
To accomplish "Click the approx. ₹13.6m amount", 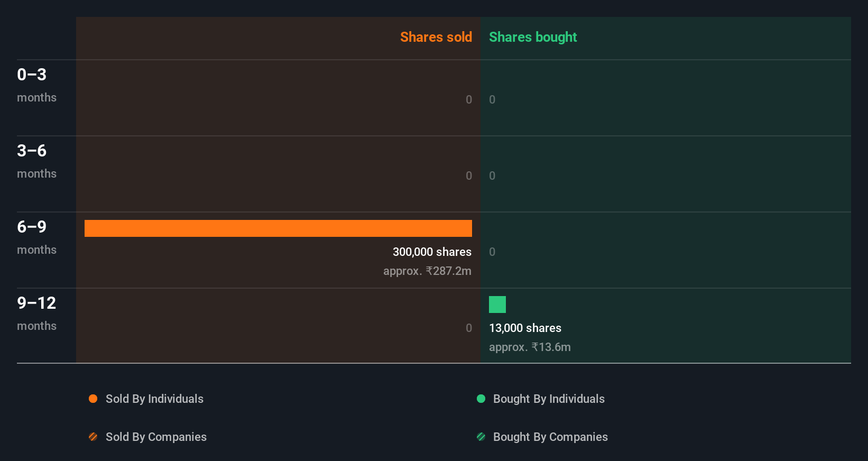I will 530,347.
